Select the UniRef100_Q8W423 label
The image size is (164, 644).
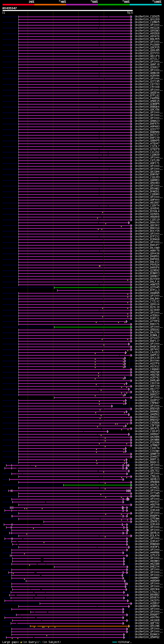[x=147, y=121]
